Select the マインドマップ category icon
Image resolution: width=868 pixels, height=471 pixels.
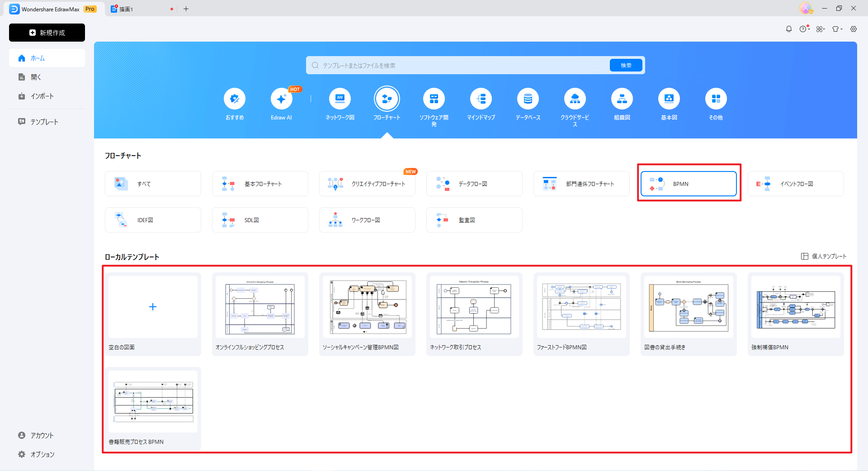click(x=481, y=99)
